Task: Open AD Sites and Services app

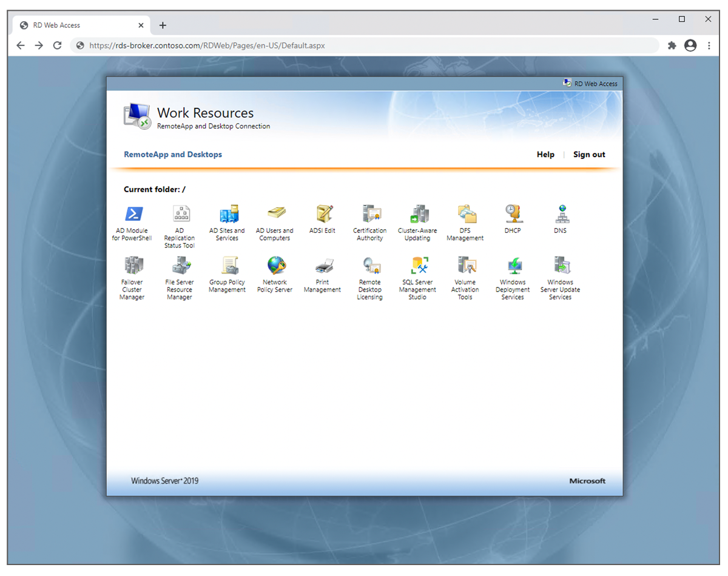Action: (227, 214)
